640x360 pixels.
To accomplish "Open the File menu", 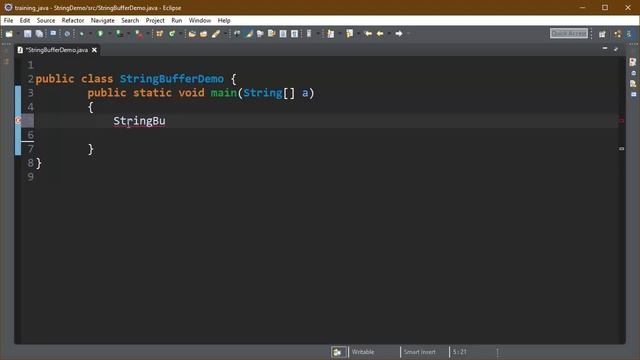I will 8,20.
